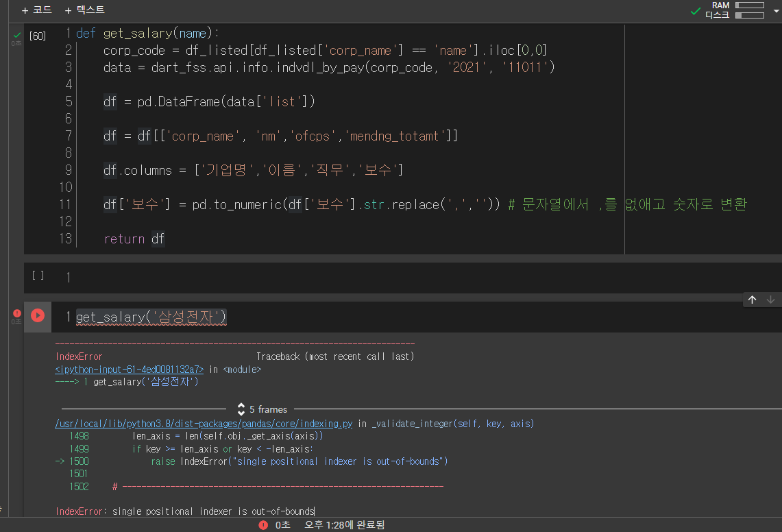Image resolution: width=782 pixels, height=532 pixels.
Task: Click the empty cell execution brackets
Action: coord(38,275)
